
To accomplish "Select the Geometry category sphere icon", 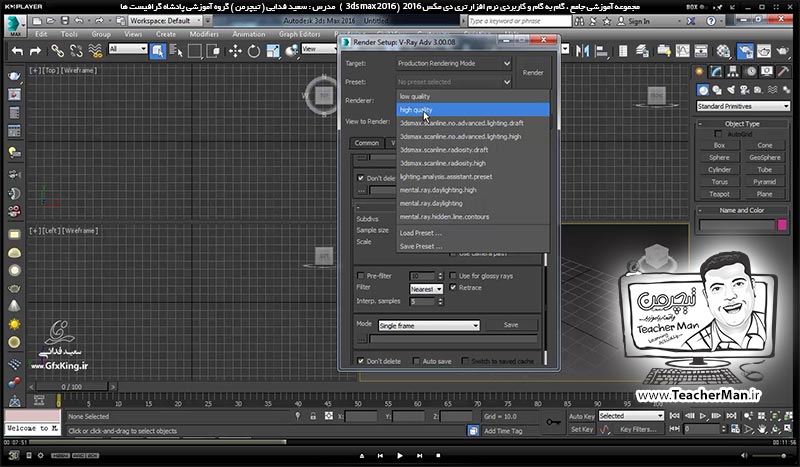I will 703,90.
